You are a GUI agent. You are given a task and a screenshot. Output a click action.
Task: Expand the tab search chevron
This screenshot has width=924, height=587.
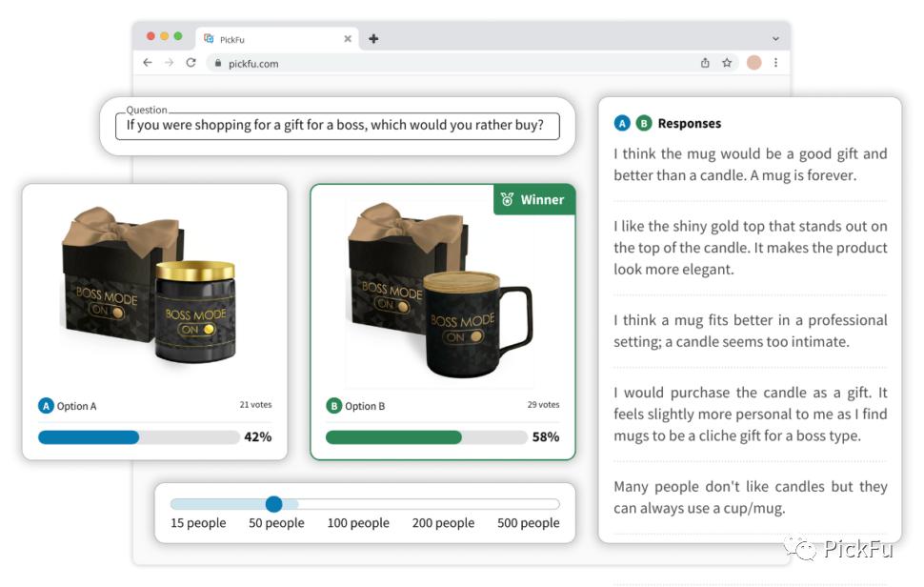pos(775,39)
